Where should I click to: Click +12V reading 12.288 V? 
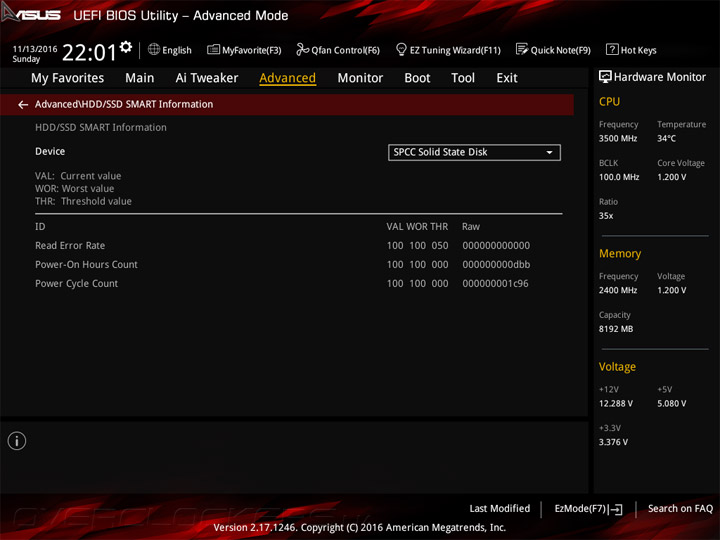tap(616, 404)
